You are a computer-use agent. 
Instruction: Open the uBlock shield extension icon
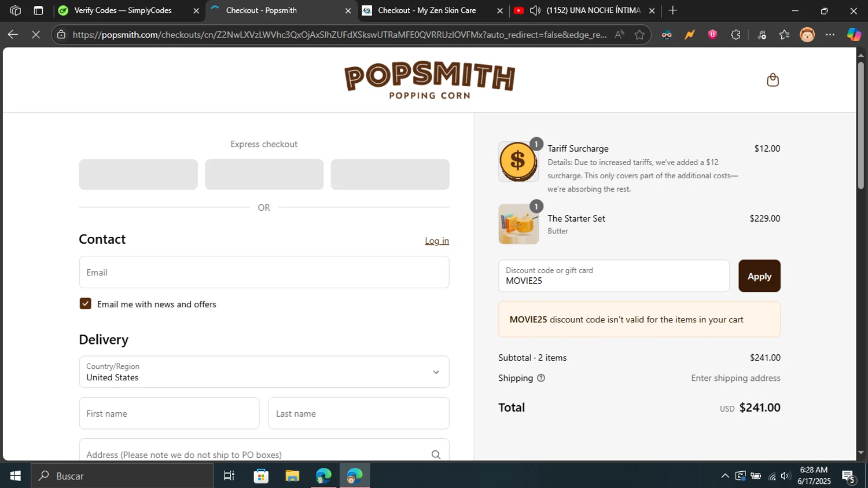pos(712,35)
